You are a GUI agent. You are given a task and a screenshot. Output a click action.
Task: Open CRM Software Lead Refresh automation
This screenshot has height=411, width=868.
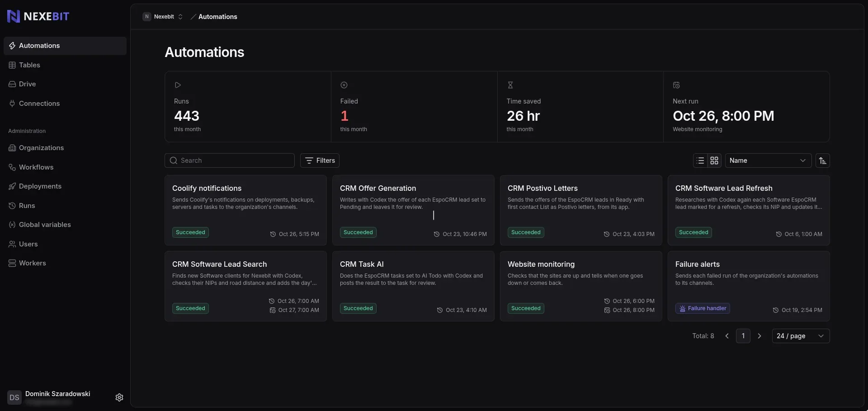click(749, 210)
